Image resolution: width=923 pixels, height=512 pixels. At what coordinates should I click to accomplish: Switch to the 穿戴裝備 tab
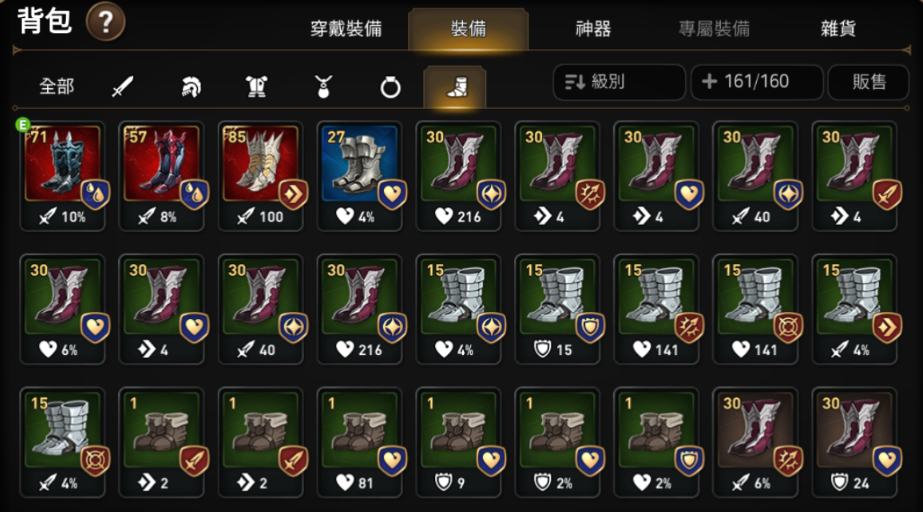pyautogui.click(x=346, y=28)
